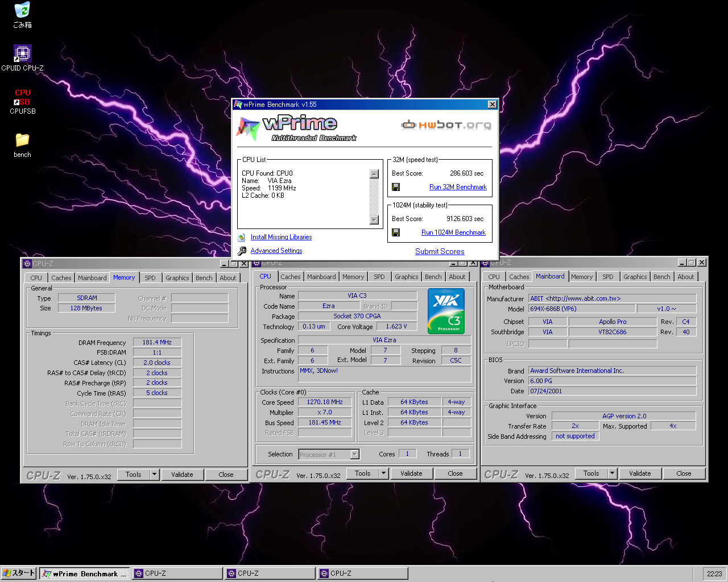
Task: Open SPD tab in left CPU-Z window
Action: 150,278
